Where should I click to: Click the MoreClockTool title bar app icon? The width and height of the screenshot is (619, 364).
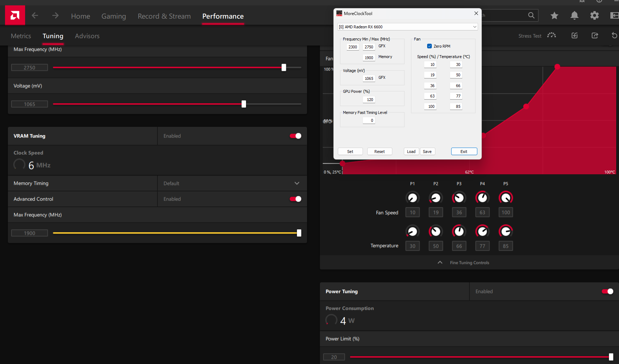[339, 14]
